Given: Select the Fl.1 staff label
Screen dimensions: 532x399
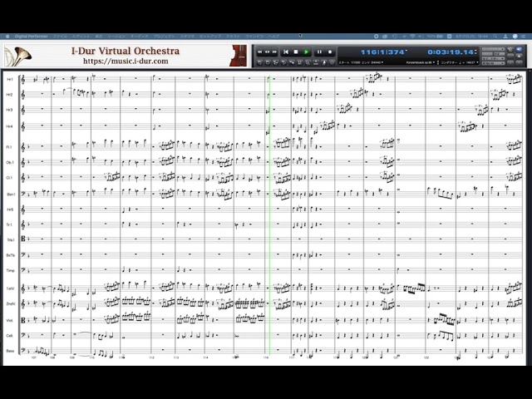Looking at the screenshot, I should [x=9, y=147].
